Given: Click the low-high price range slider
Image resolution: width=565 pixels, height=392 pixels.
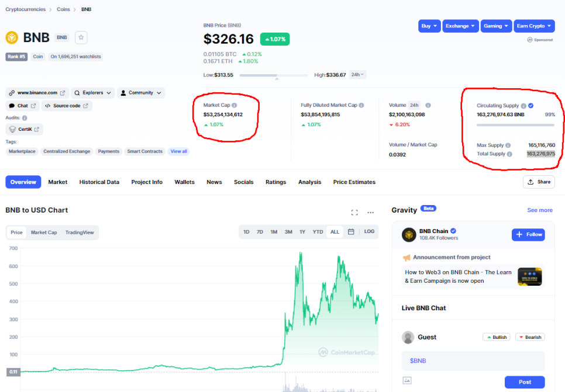Looking at the screenshot, I should (274, 75).
